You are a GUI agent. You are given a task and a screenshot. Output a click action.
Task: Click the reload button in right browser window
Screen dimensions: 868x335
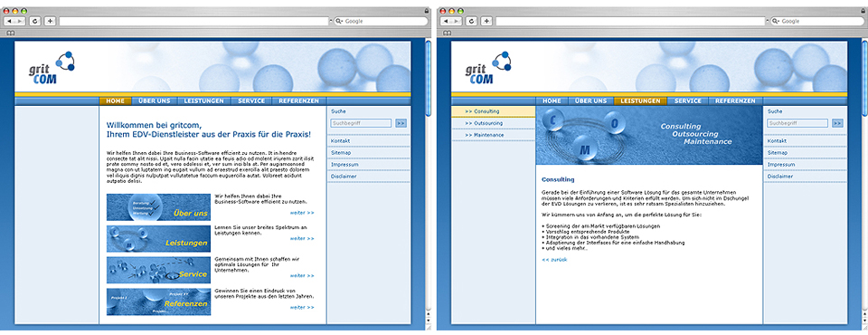471,21
